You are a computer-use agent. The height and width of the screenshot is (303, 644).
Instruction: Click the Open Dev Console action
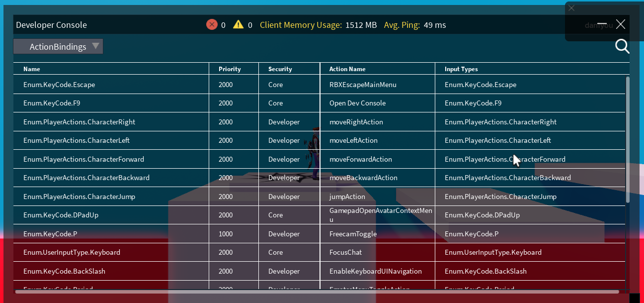coord(357,103)
